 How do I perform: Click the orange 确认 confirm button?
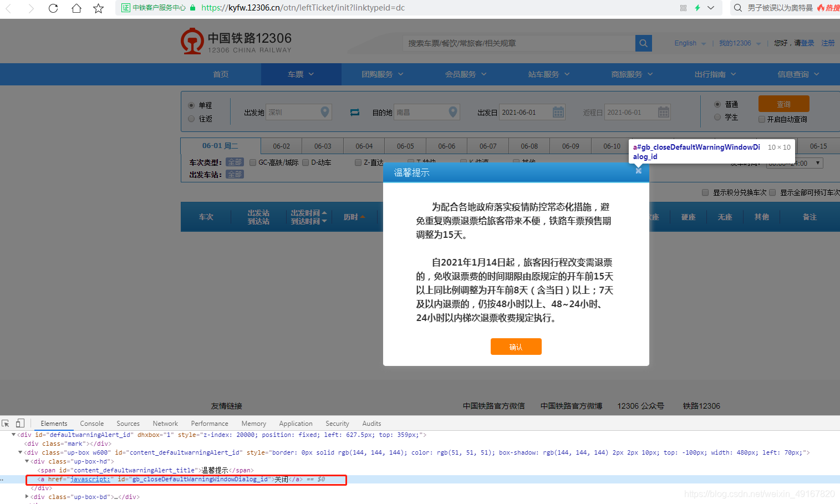click(516, 347)
